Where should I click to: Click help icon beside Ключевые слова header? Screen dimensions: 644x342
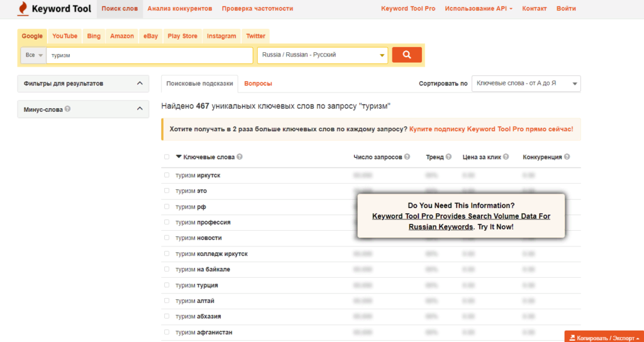[240, 157]
